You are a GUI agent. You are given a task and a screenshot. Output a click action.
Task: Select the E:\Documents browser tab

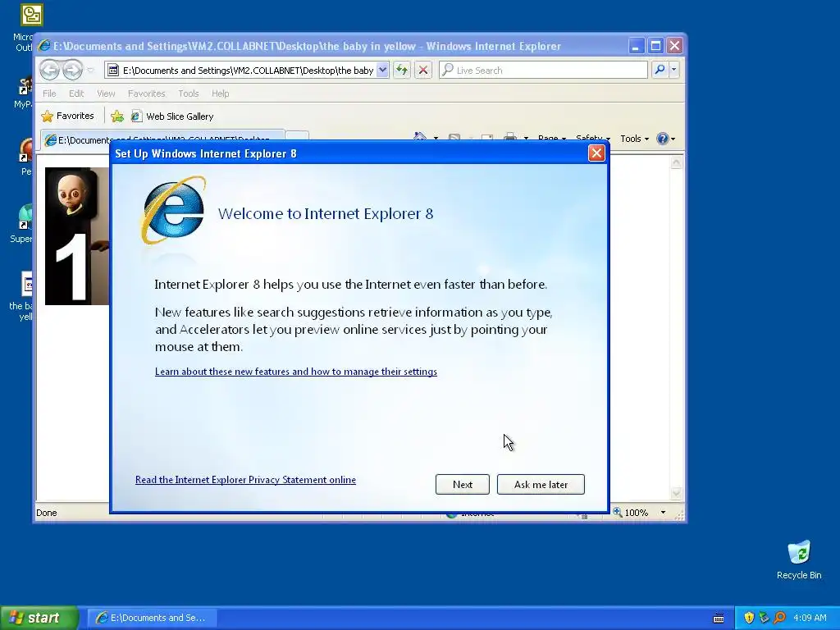click(x=162, y=139)
